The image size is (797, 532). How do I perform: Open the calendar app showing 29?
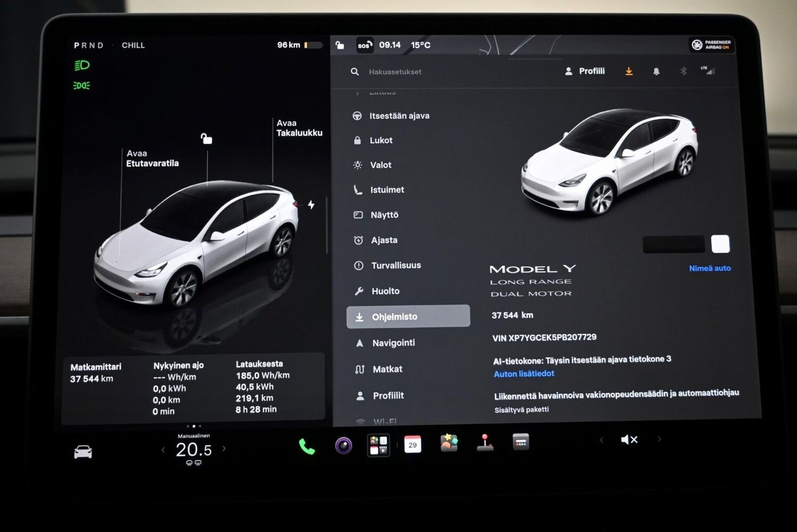[413, 444]
